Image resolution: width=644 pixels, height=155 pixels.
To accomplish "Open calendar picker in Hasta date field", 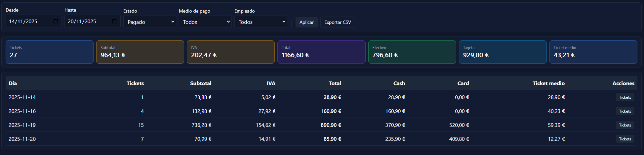I will click(x=114, y=22).
